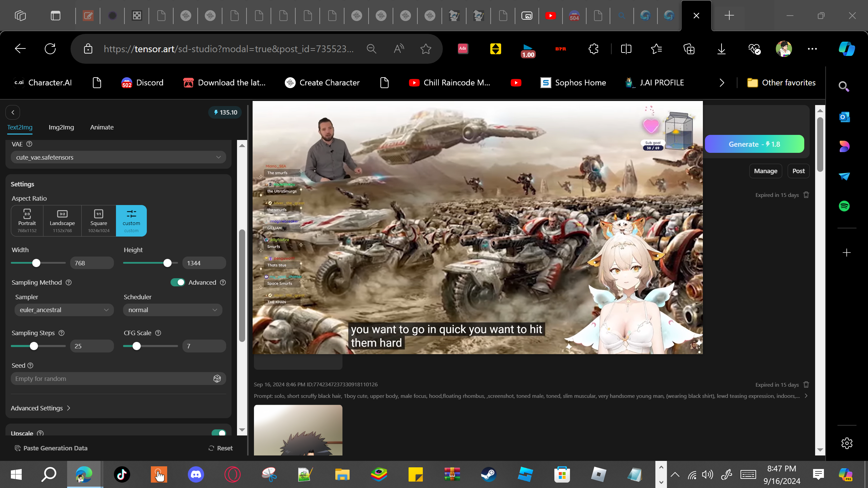868x488 pixels.
Task: Click the Generate button
Action: click(754, 144)
